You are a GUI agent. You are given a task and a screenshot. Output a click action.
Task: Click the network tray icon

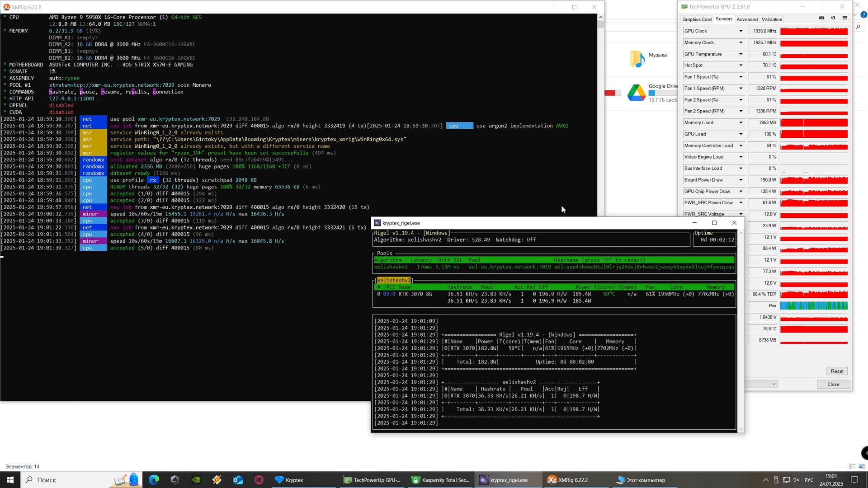[x=786, y=480]
